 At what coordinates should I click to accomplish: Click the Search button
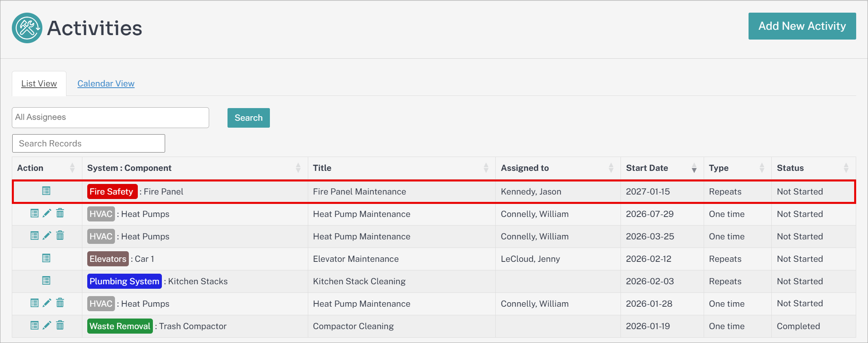pyautogui.click(x=249, y=118)
